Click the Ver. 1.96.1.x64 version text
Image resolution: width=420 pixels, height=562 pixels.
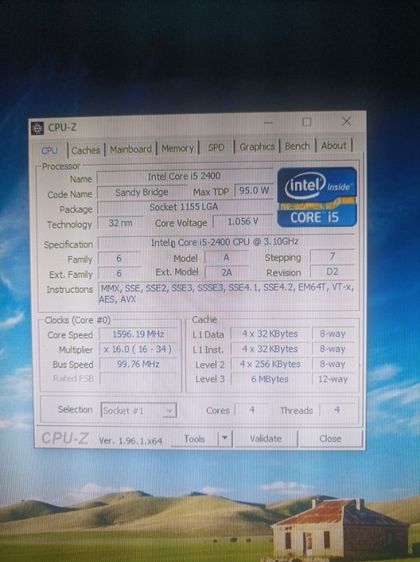point(130,440)
